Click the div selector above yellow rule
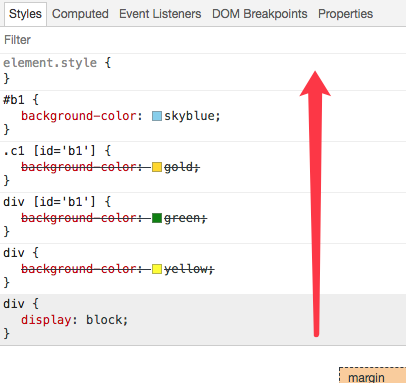The image size is (406, 383). [14, 253]
